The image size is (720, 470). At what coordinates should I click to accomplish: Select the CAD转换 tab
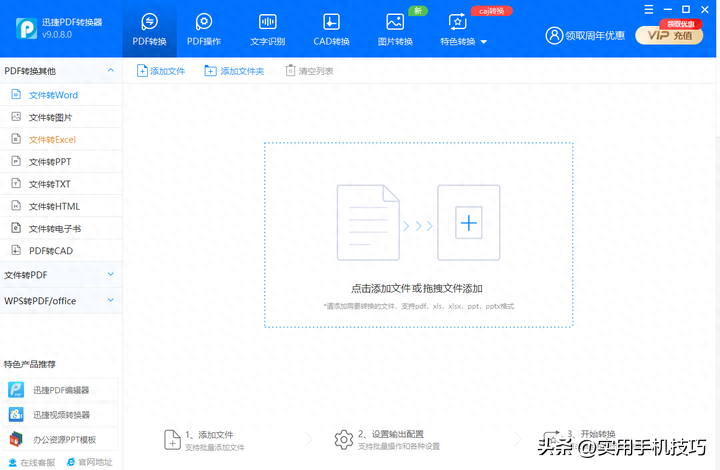[x=332, y=29]
